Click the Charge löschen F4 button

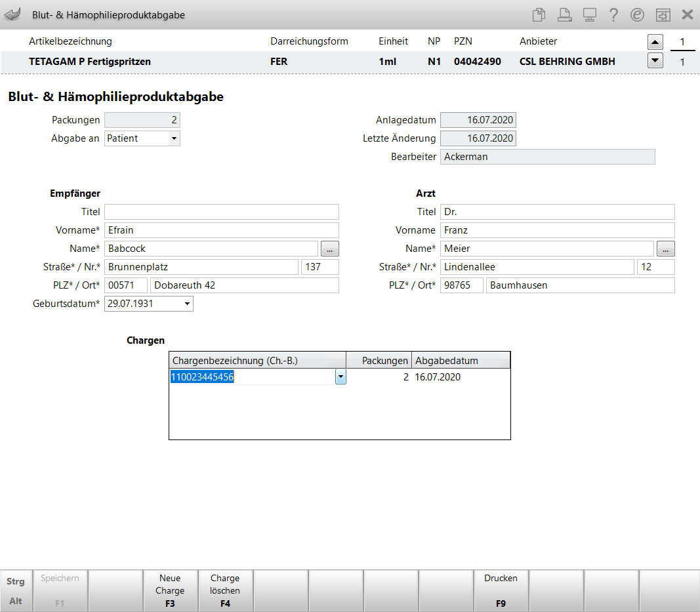click(225, 590)
